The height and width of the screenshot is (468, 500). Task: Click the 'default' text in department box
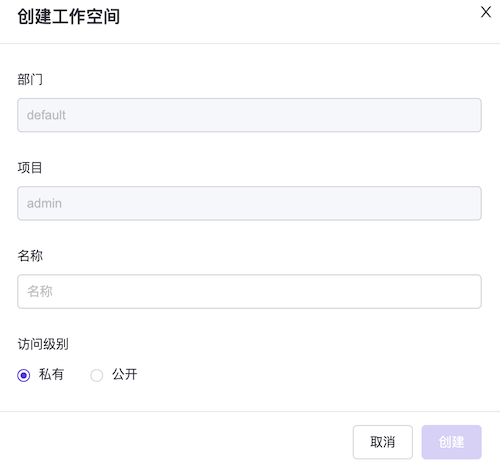click(x=46, y=115)
